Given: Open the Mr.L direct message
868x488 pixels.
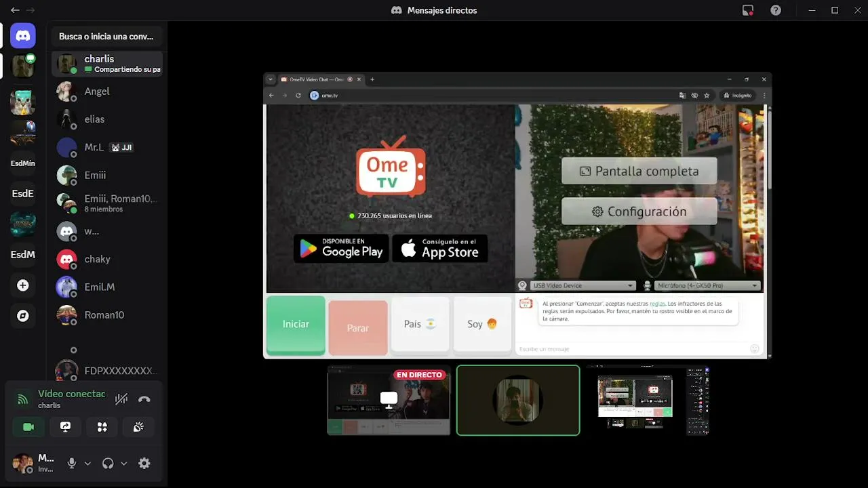Looking at the screenshot, I should 107,147.
